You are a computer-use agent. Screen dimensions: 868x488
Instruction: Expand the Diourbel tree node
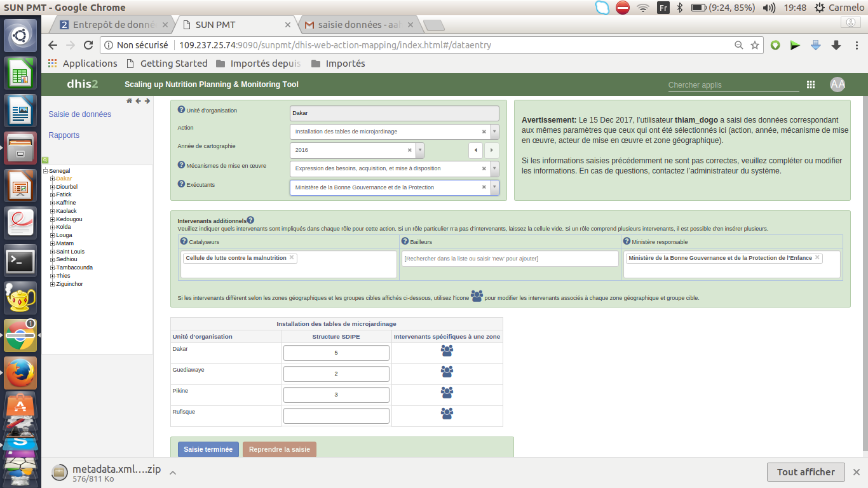(53, 187)
